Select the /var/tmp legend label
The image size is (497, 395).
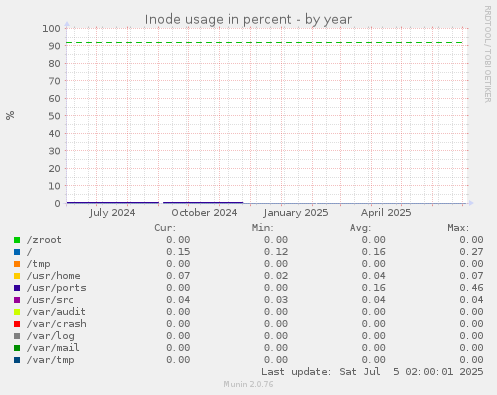click(50, 360)
